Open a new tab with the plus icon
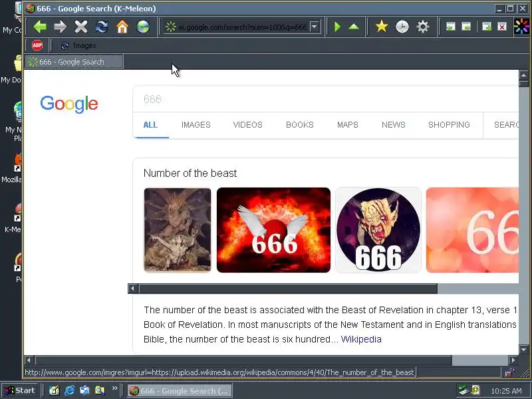Viewport: 532px width, 399px height. coord(487,27)
